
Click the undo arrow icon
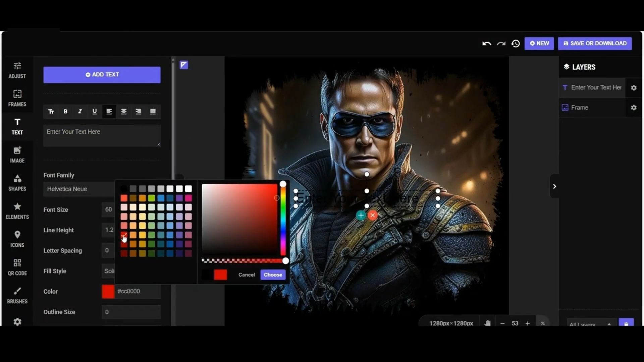pos(487,44)
